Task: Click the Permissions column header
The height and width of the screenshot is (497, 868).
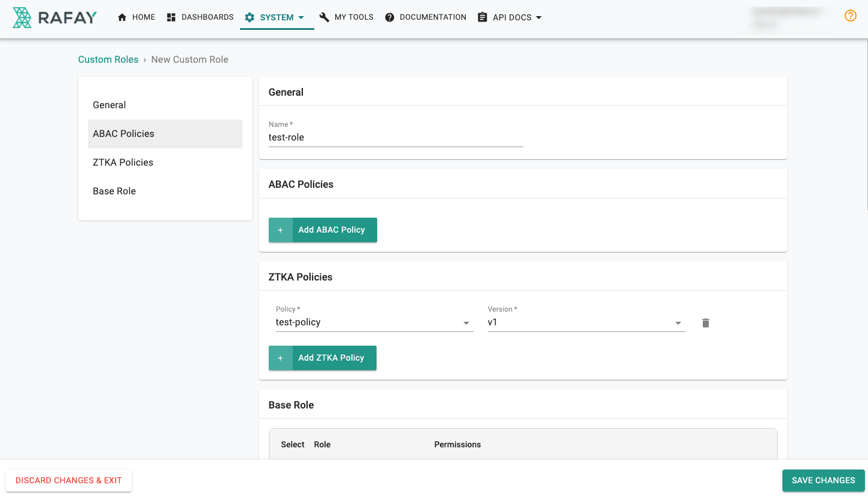Action: tap(458, 444)
